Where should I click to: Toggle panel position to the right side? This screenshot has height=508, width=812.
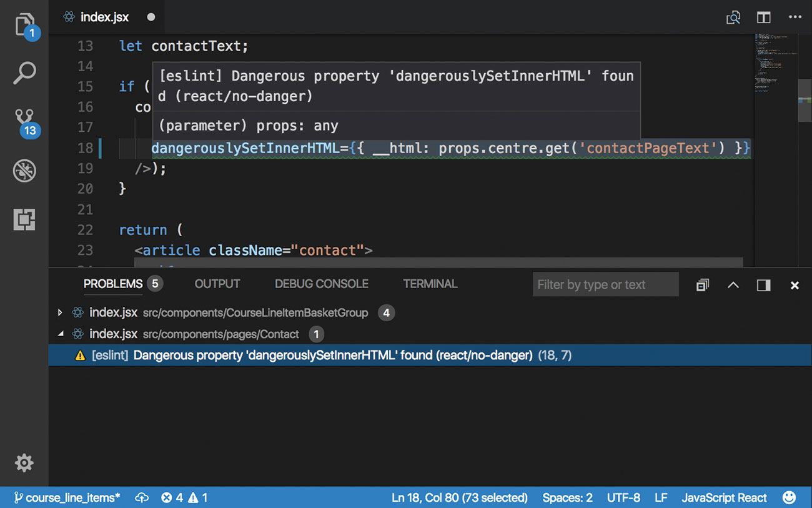[x=763, y=285]
